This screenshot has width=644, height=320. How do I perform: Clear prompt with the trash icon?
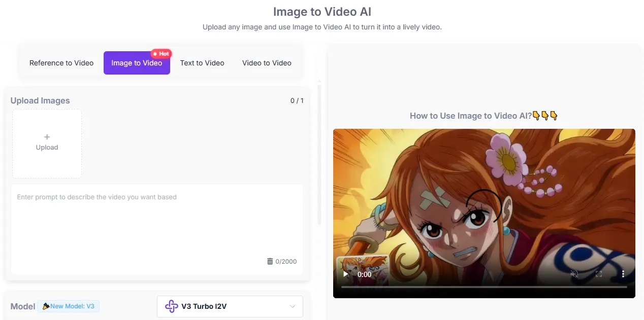pos(270,261)
